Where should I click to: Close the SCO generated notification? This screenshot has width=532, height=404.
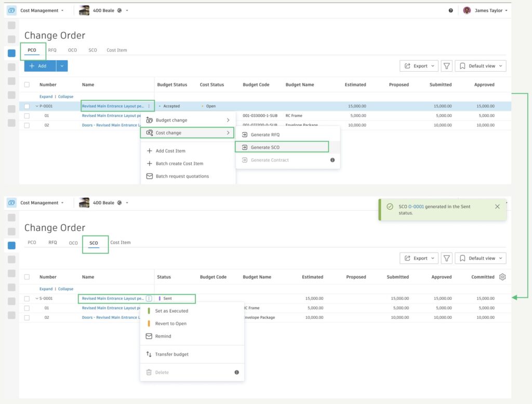tap(497, 207)
